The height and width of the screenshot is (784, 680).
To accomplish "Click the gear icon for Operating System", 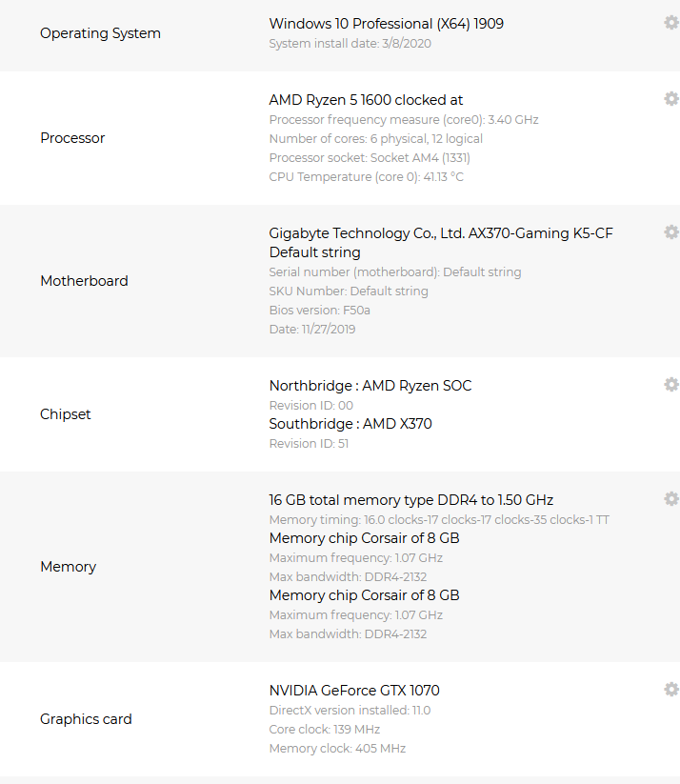I will tap(671, 23).
